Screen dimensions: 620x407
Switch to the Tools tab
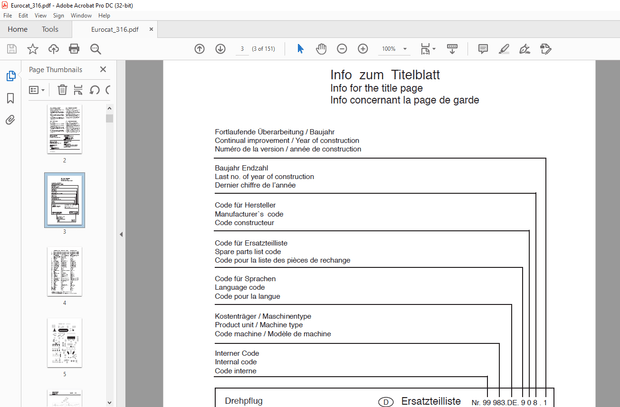click(x=50, y=29)
